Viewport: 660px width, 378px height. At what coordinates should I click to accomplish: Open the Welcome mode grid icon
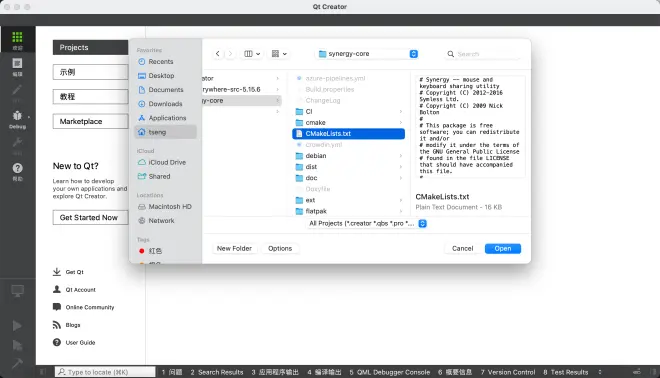[17, 37]
